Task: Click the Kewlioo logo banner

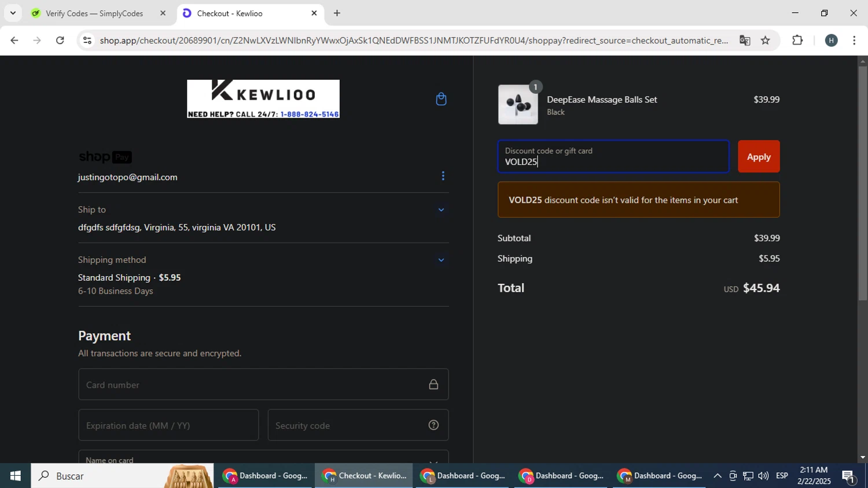Action: click(263, 99)
